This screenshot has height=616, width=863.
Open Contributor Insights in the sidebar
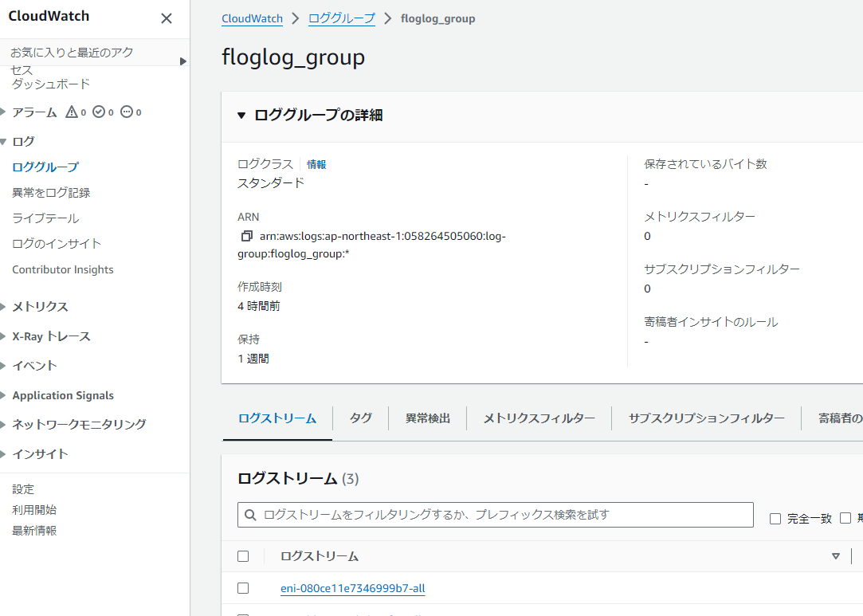tap(63, 269)
